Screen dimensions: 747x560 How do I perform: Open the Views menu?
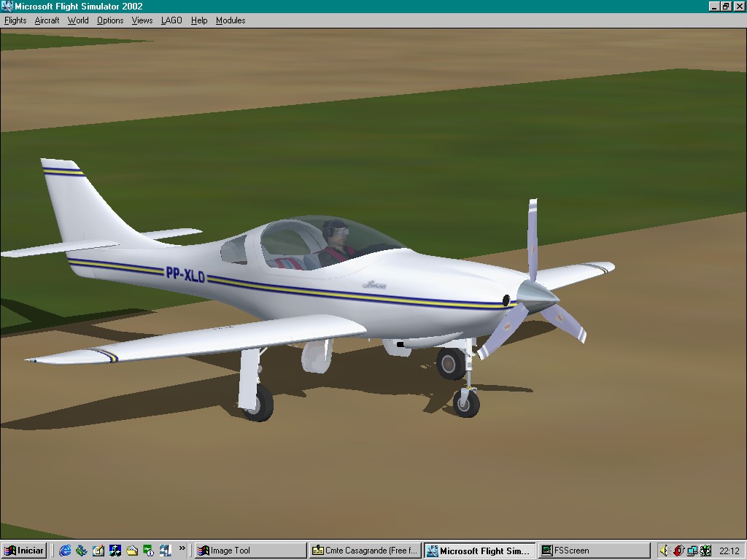click(142, 20)
